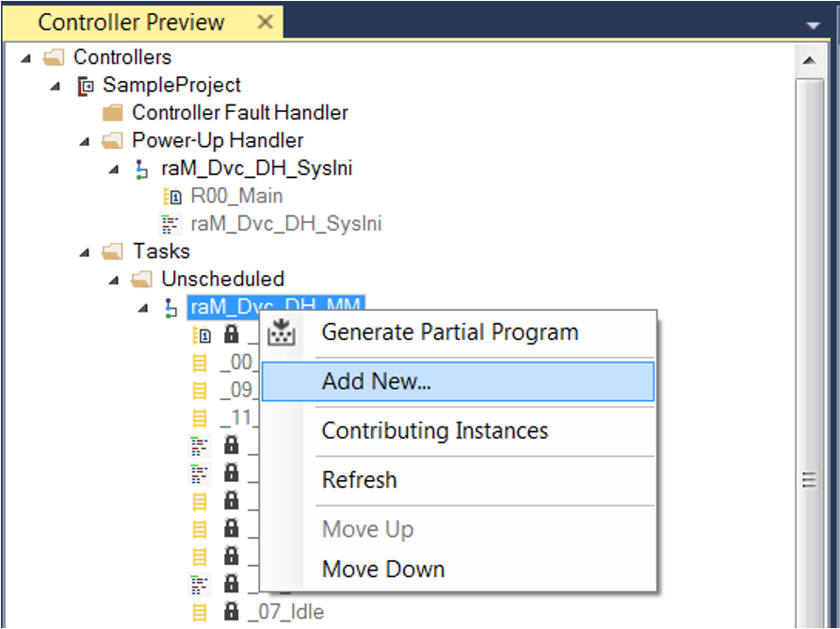Viewport: 840px width, 629px height.
Task: Click the Tasks folder icon
Action: pos(112,251)
